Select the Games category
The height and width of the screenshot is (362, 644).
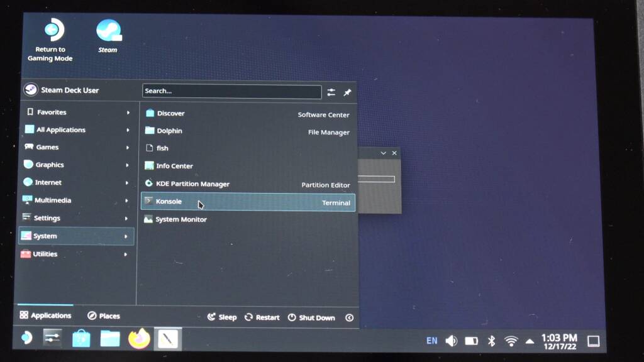click(x=77, y=147)
